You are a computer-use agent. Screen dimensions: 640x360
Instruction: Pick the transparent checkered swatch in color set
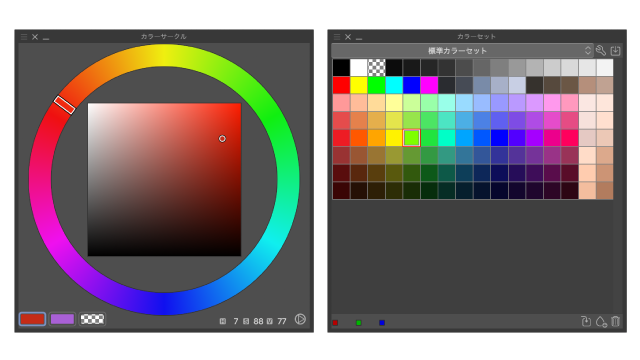376,67
